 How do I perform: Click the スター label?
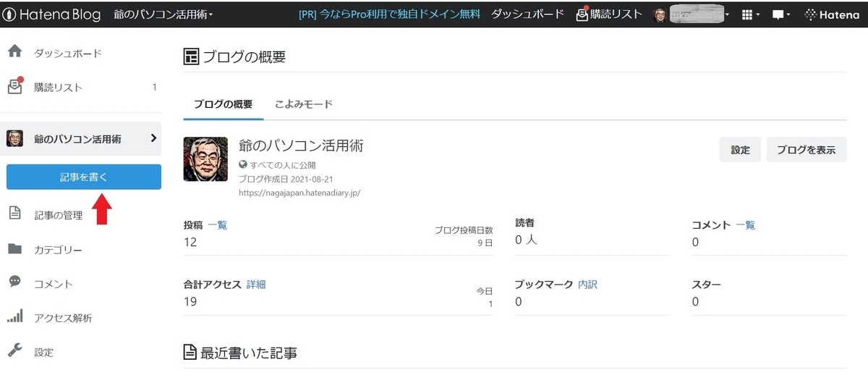(x=707, y=285)
